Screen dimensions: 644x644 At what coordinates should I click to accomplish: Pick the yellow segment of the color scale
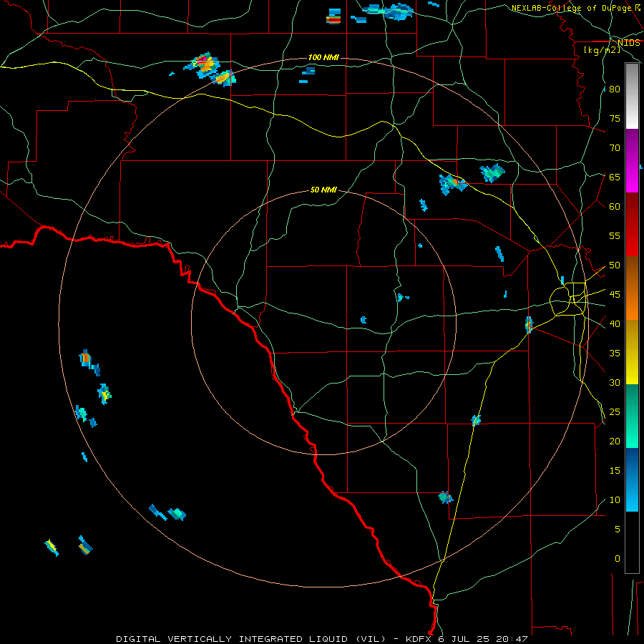pyautogui.click(x=632, y=352)
